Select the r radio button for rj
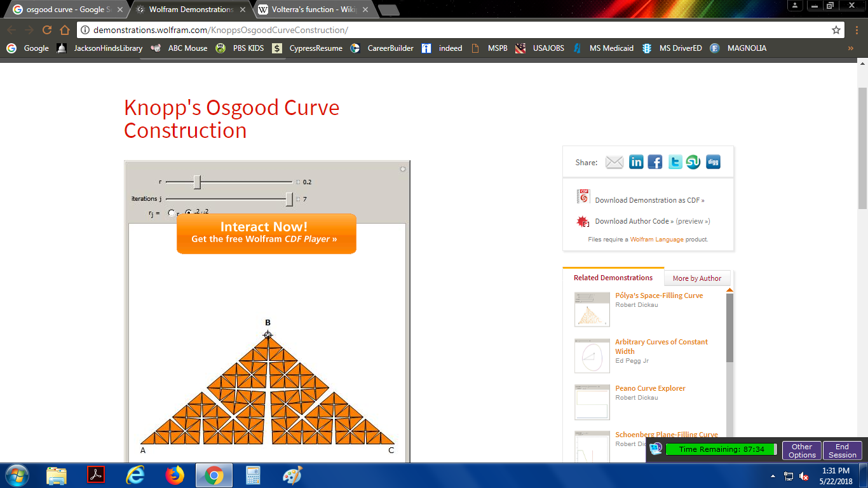The height and width of the screenshot is (488, 868). pos(172,213)
